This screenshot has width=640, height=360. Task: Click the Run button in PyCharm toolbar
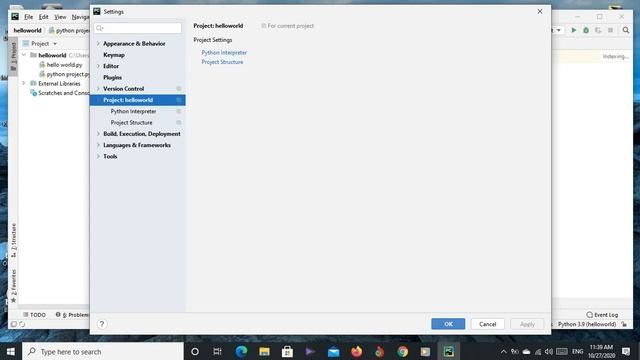(x=573, y=30)
